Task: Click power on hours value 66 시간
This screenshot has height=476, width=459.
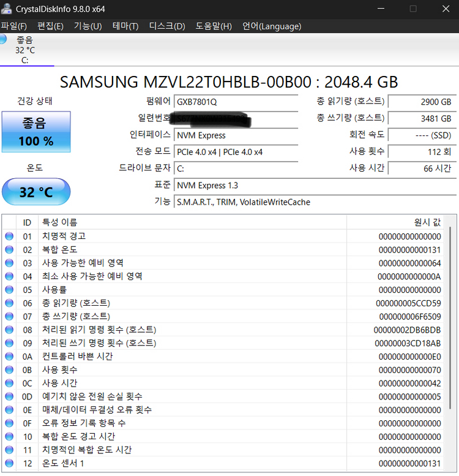Action: (422, 168)
